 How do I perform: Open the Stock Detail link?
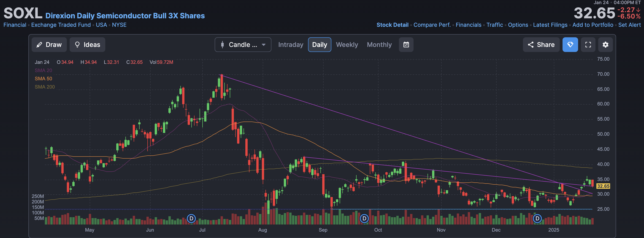point(392,25)
